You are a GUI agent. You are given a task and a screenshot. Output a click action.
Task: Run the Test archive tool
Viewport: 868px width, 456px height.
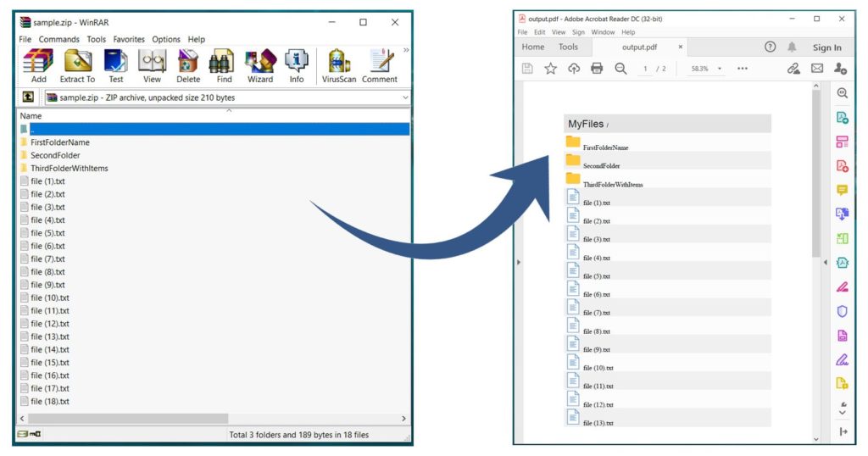click(115, 65)
